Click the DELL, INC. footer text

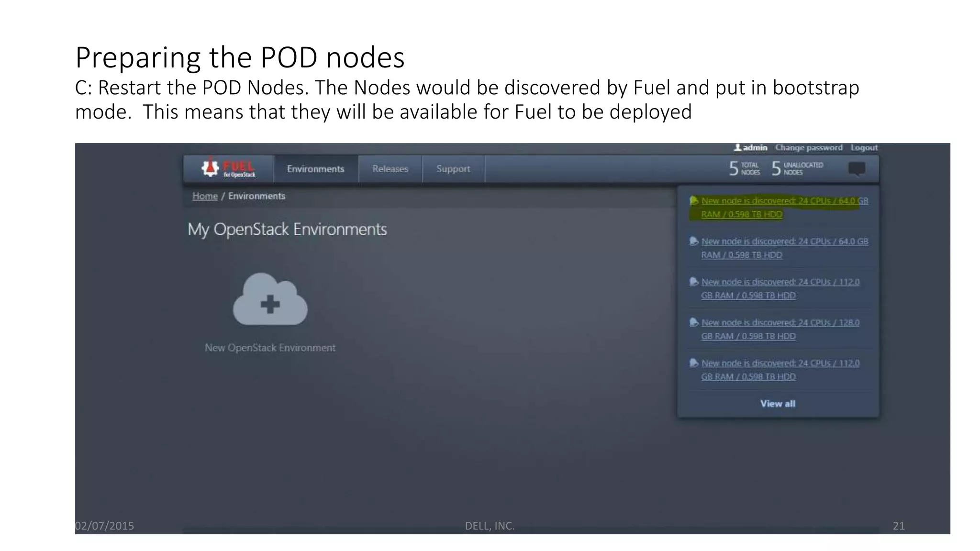pos(490,526)
